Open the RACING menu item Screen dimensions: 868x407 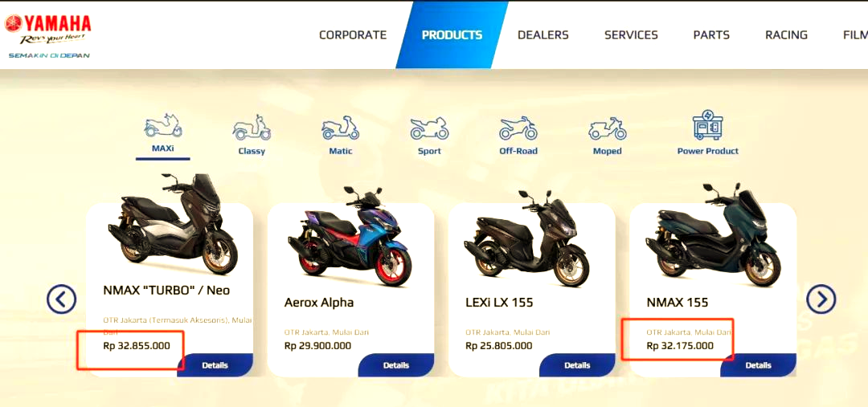tap(786, 35)
